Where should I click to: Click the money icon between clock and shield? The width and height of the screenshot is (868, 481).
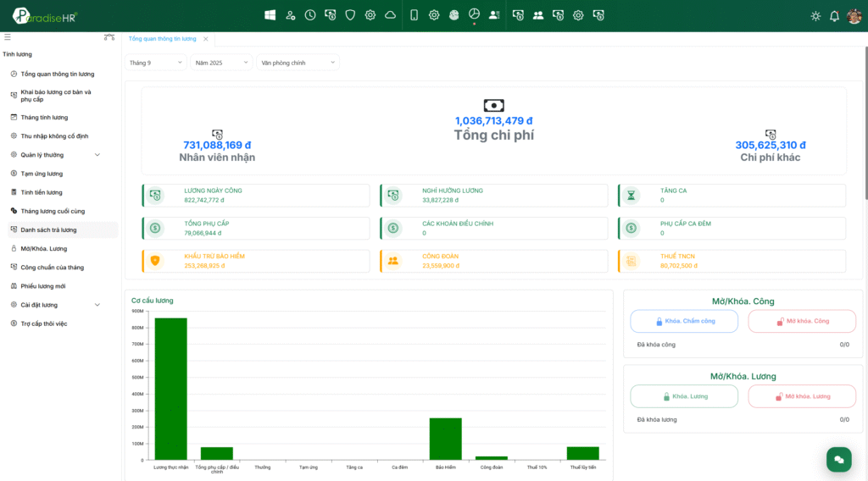330,15
